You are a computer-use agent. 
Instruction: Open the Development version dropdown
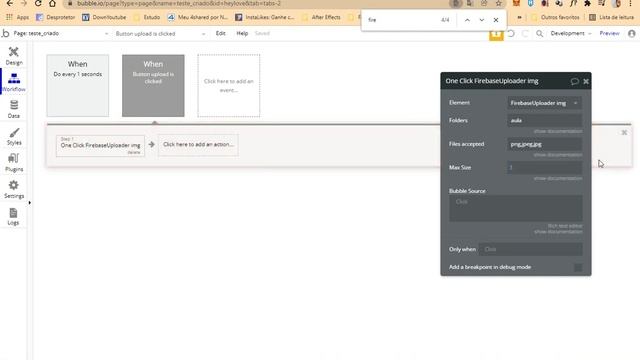[571, 33]
